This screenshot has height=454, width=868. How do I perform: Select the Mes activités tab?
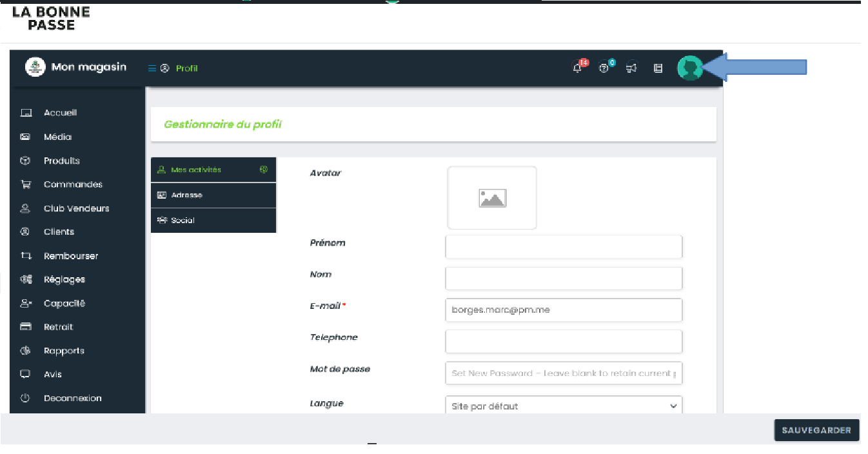[x=213, y=170]
